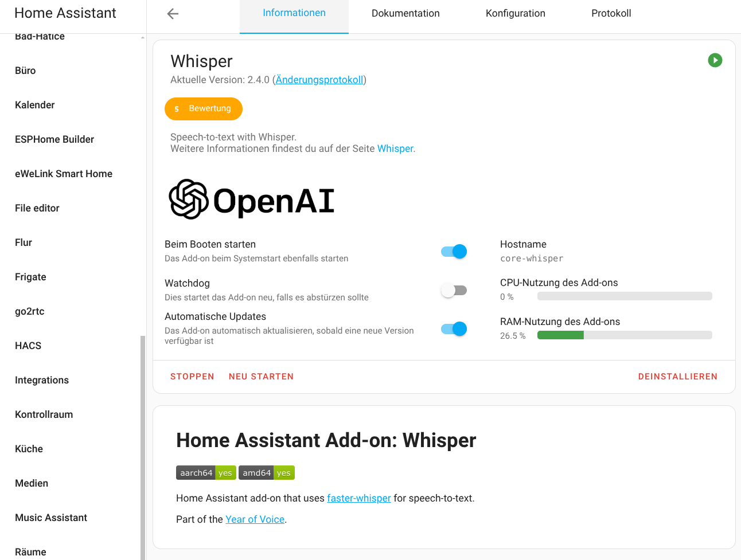Toggle Beim Booten starten switch

[x=454, y=252]
